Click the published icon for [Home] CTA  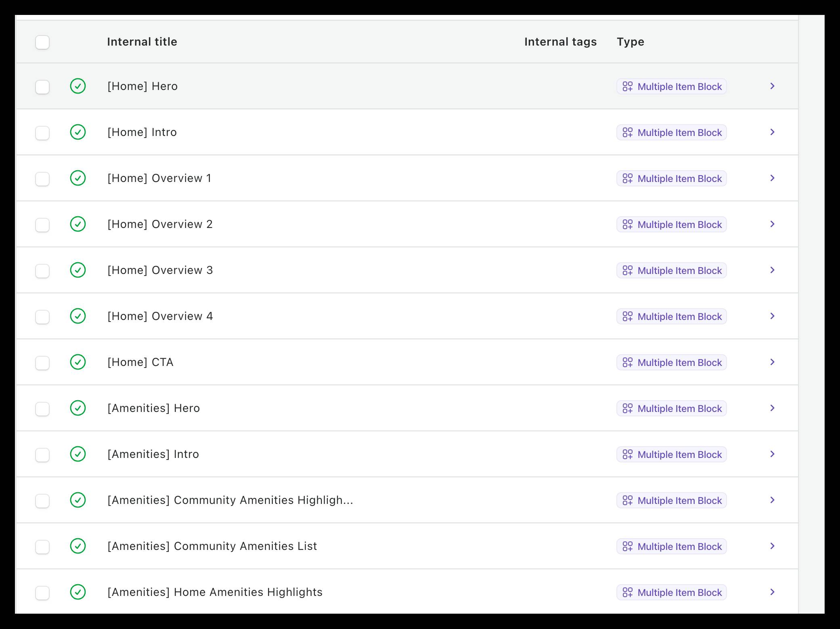pyautogui.click(x=78, y=362)
